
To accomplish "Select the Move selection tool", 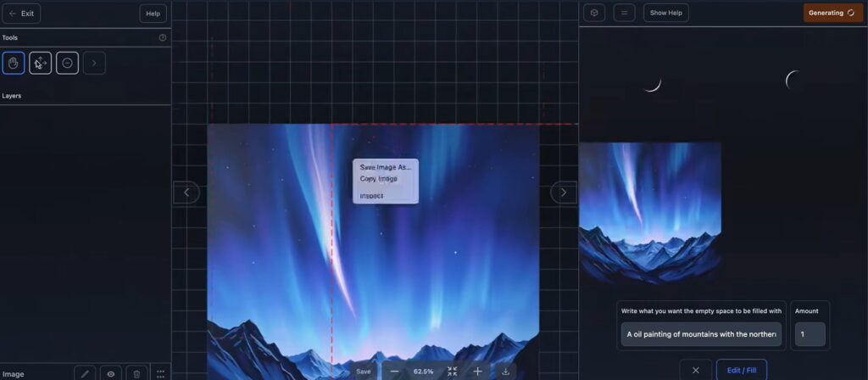I will click(41, 63).
